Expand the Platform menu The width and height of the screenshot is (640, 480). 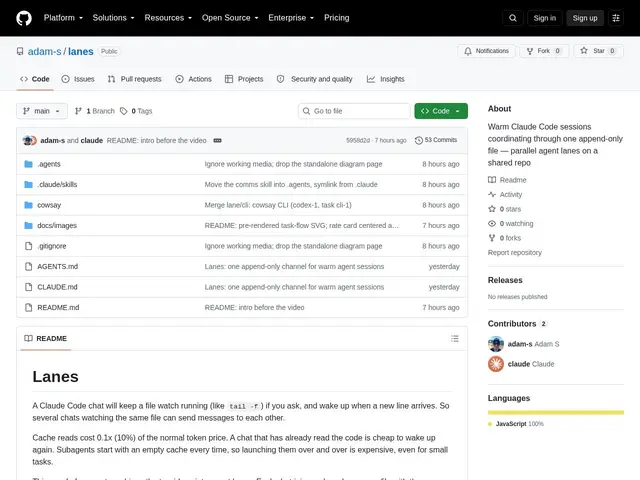[x=63, y=18]
